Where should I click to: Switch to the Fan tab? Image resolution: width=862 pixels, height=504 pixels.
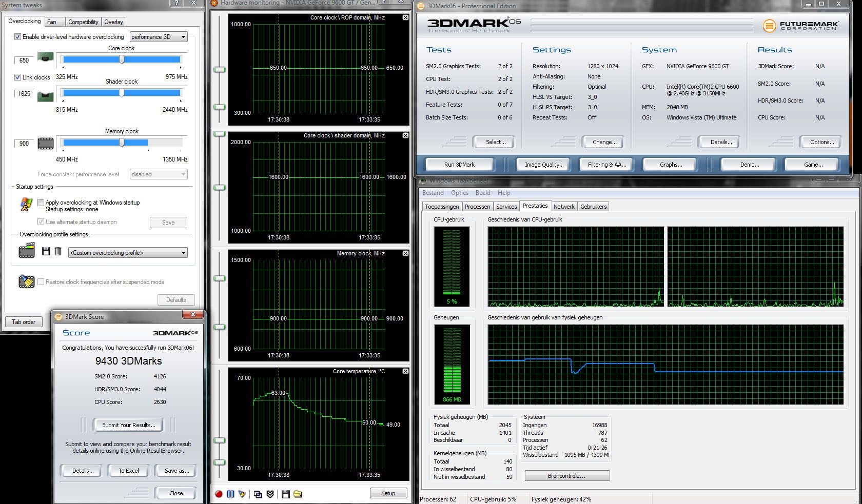[54, 22]
